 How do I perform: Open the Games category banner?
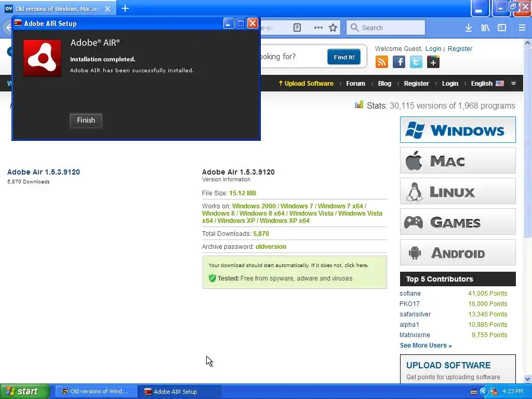pos(458,222)
